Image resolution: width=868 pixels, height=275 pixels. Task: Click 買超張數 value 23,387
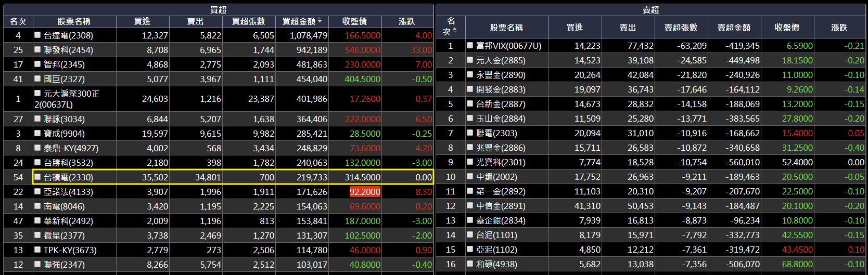[261, 99]
